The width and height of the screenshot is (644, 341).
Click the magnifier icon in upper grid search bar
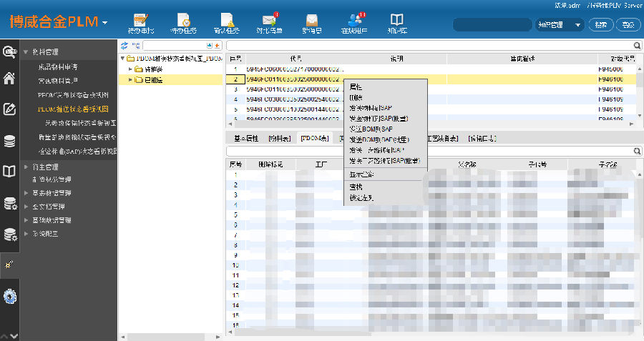(637, 45)
